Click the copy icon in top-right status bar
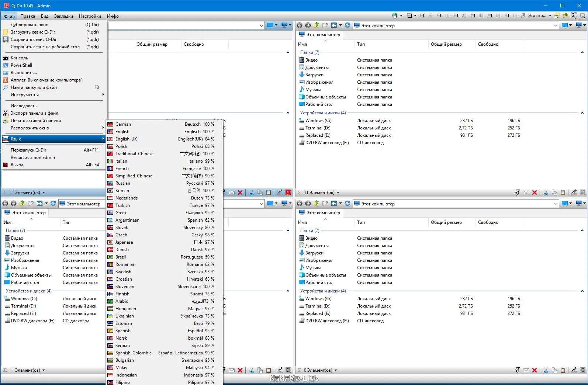Viewport: 588px width, 385px height. (x=554, y=192)
